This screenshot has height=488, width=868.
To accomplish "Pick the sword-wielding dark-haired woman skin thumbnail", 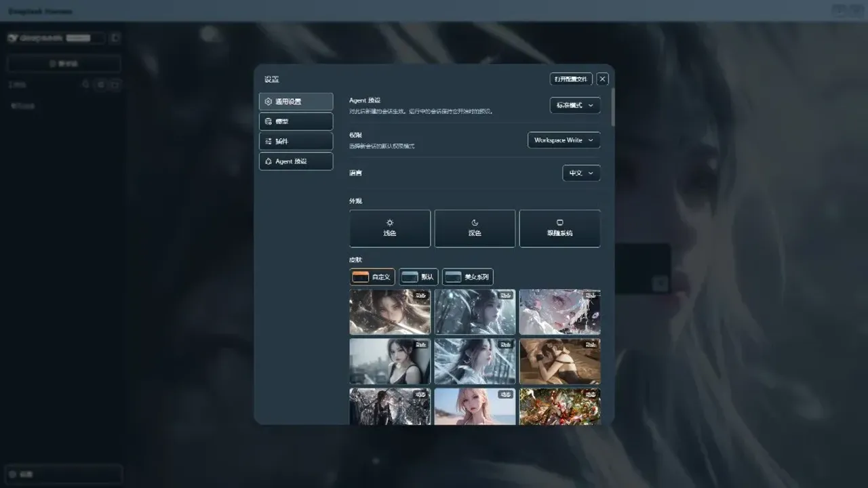I will point(390,312).
